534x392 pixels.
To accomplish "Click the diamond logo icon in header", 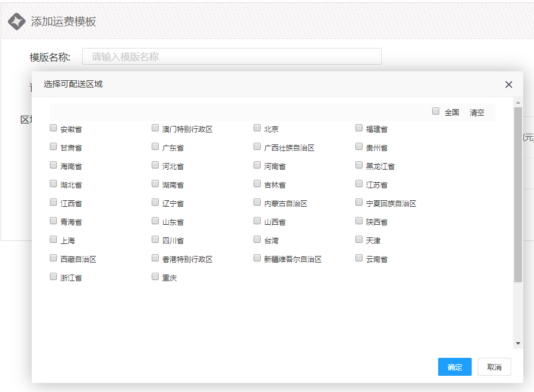I will click(x=16, y=22).
